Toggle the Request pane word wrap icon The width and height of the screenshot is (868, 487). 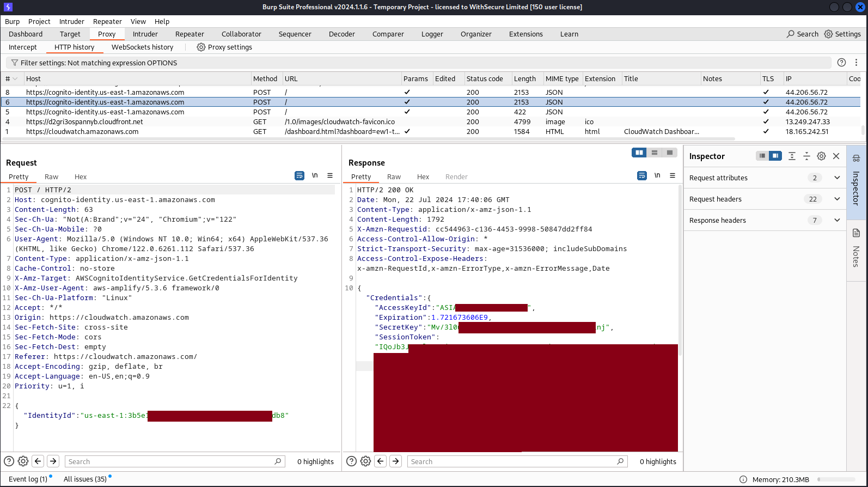point(299,175)
